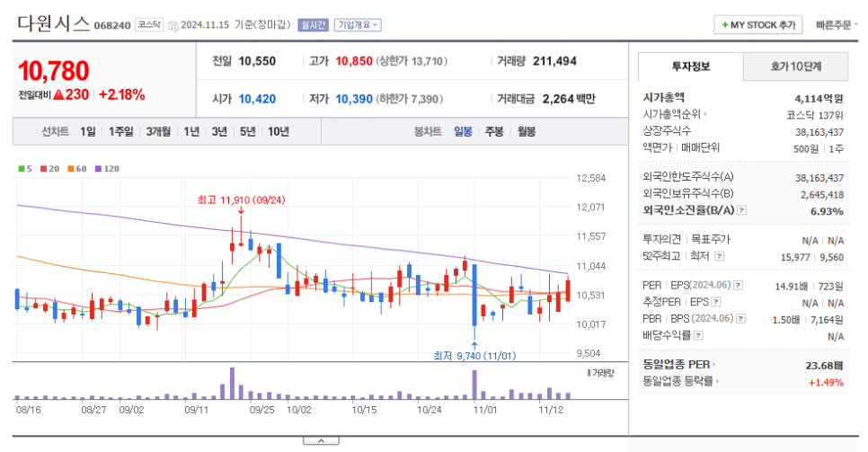Collapse the chart using the bottom arrow handle
This screenshot has height=452, width=868.
[x=321, y=440]
